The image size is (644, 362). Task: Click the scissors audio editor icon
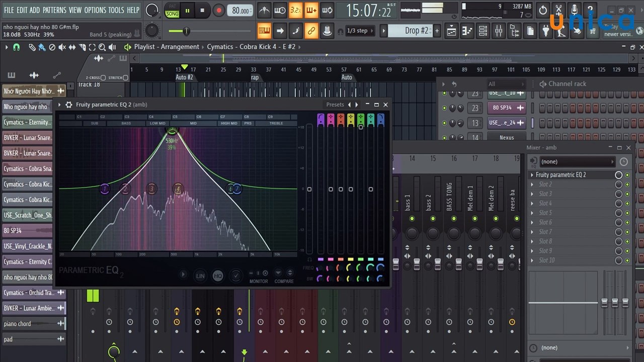[558, 10]
